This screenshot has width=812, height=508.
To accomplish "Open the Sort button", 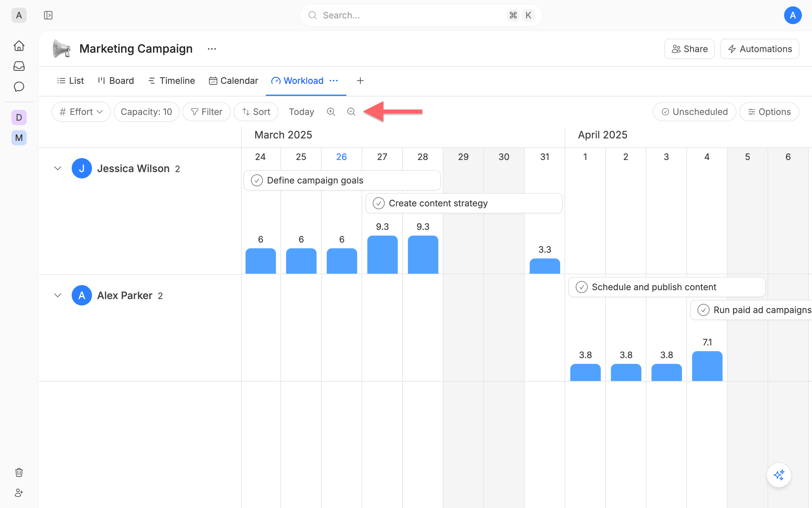I will tap(256, 111).
